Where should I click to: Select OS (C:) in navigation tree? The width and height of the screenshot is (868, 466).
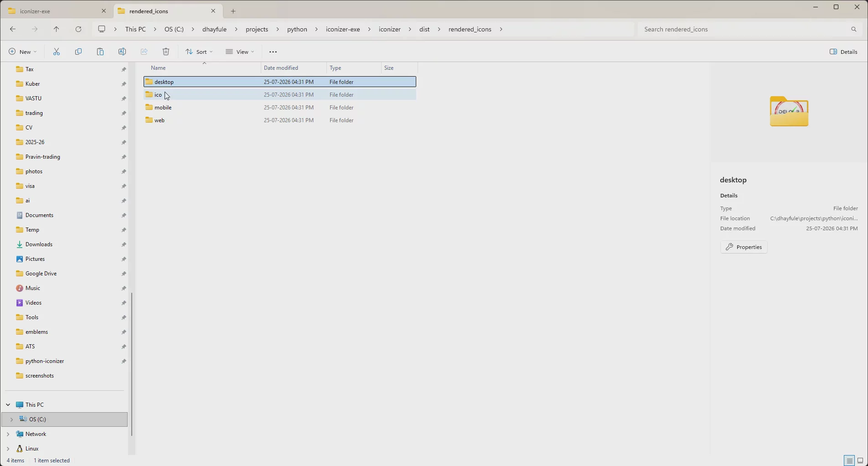[65, 419]
